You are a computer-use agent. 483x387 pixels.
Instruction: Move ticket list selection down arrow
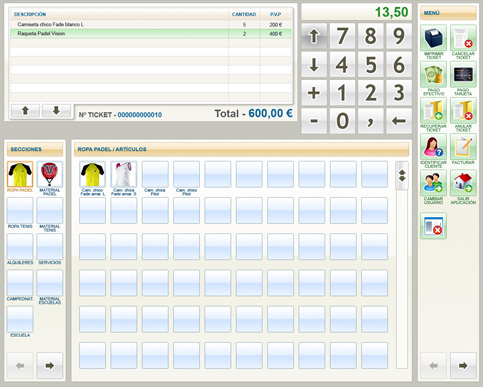coord(56,111)
